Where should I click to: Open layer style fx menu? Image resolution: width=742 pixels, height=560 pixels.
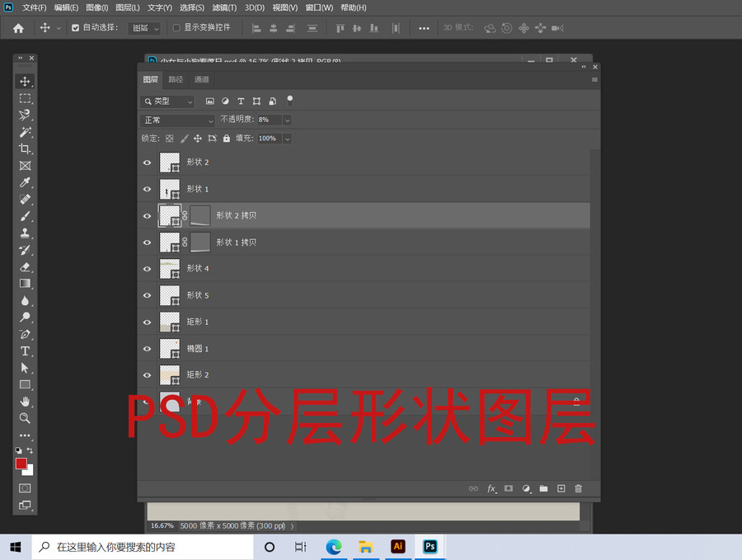click(x=491, y=488)
